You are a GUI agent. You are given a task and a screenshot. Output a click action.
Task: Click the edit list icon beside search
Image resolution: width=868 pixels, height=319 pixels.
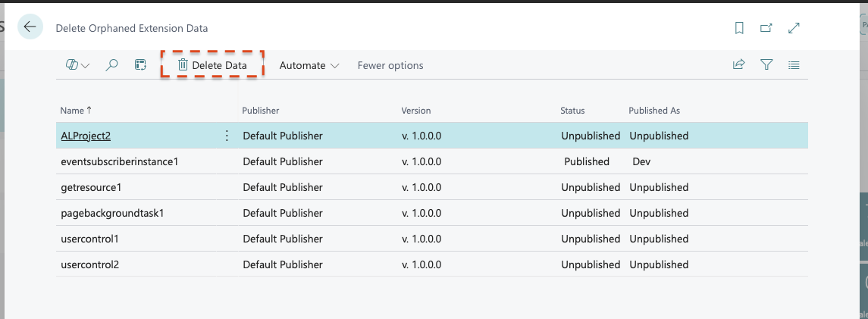pos(140,65)
